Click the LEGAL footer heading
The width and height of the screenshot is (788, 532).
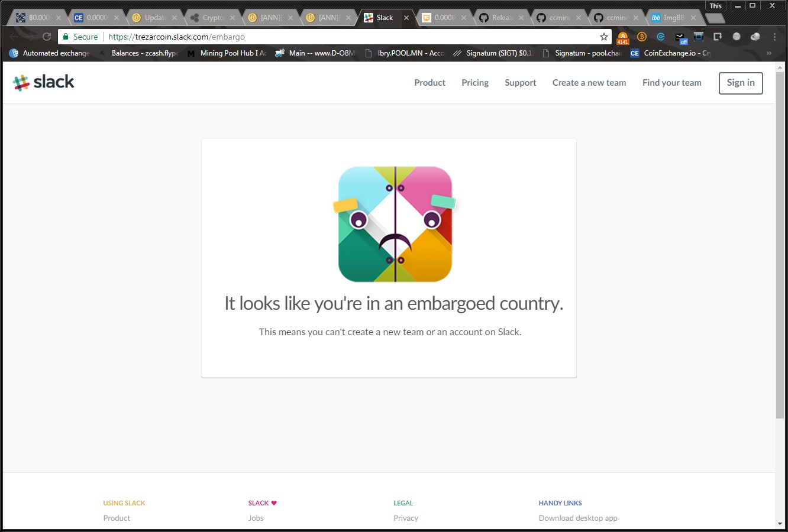403,503
